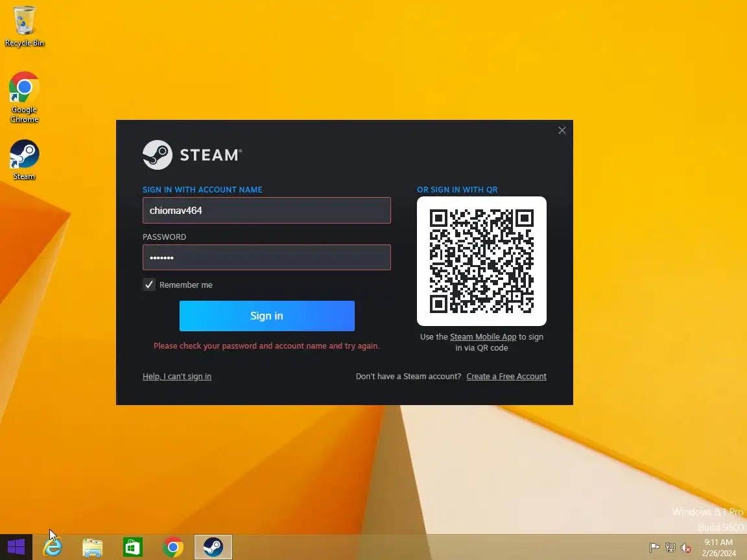The height and width of the screenshot is (560, 747).
Task: Open Action Center flag in tray
Action: tap(654, 548)
